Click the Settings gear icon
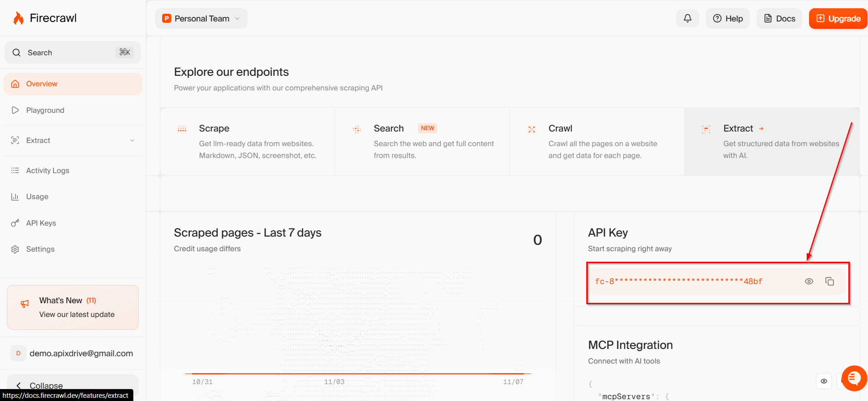Image resolution: width=868 pixels, height=401 pixels. [15, 249]
